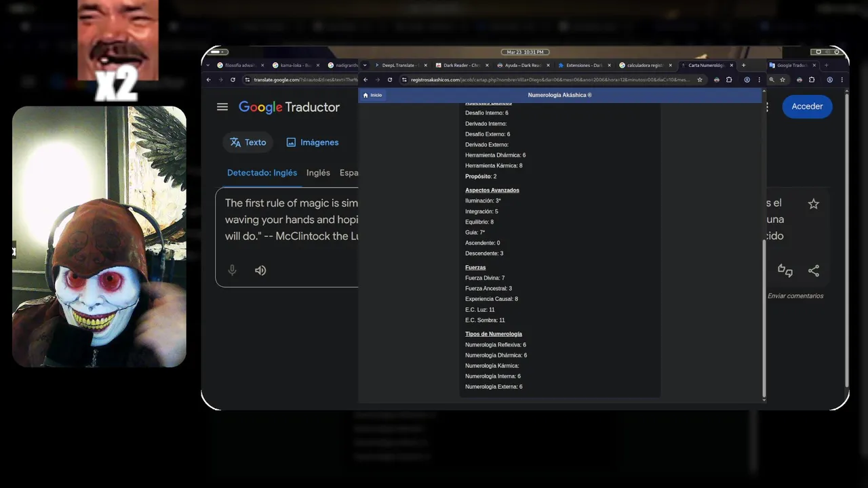Share the translation via the share icon
Image resolution: width=868 pixels, height=488 pixels.
(x=814, y=270)
